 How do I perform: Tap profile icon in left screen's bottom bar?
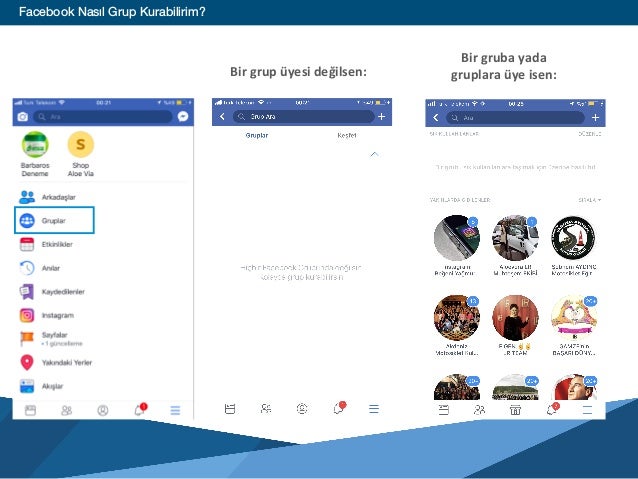click(103, 410)
